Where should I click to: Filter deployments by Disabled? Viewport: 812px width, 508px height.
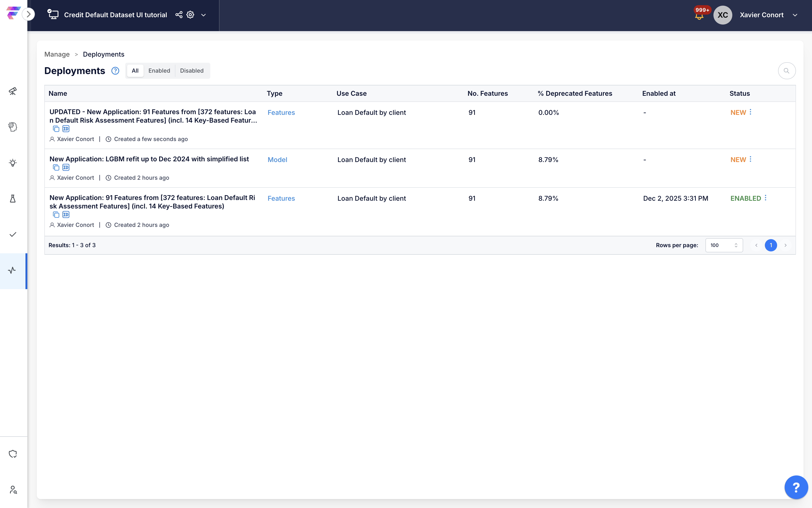[191, 71]
